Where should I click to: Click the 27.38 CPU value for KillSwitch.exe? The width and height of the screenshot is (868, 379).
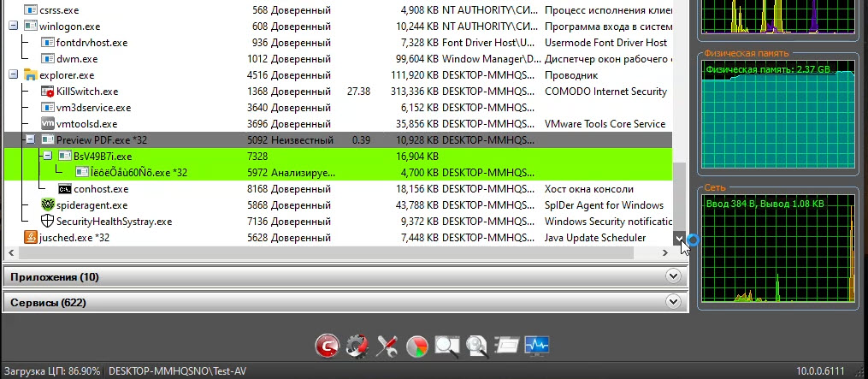click(x=358, y=92)
